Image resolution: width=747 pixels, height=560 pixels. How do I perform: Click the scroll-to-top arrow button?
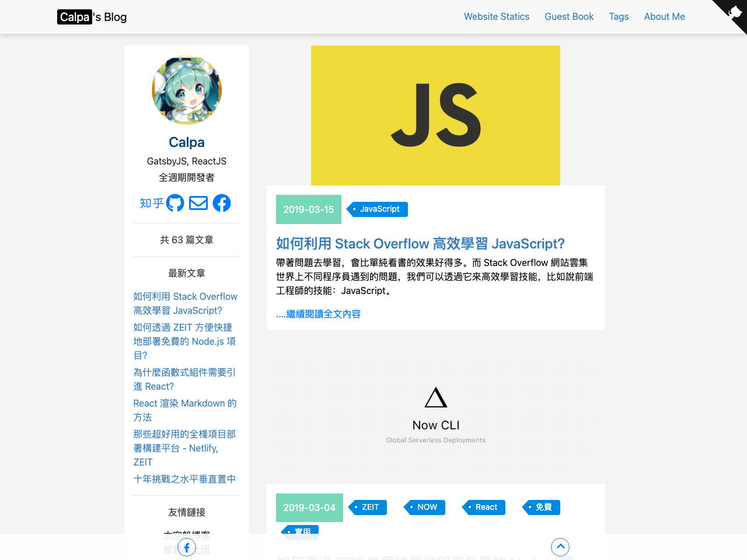point(560,547)
